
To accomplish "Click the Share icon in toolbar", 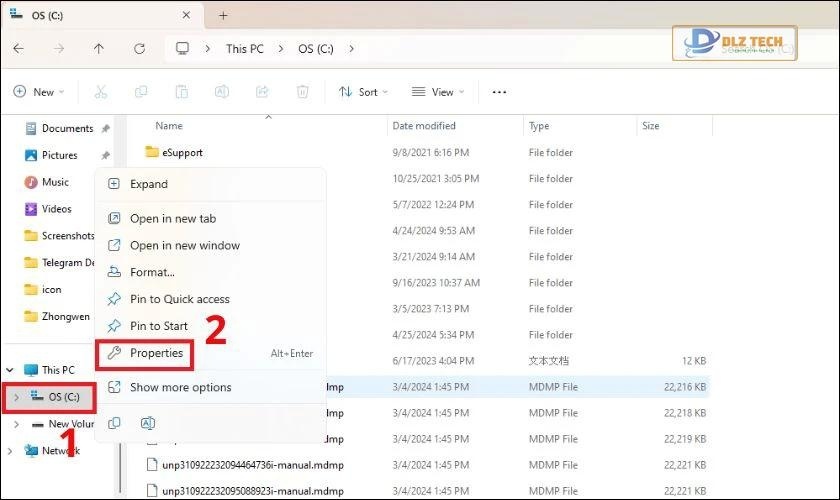I will coord(262,92).
